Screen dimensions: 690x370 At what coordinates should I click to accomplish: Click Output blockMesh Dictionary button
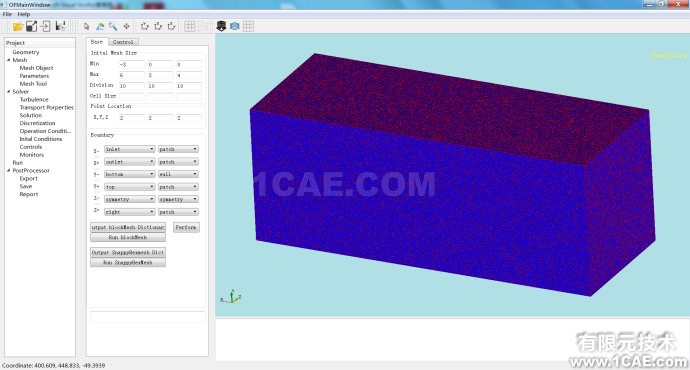(128, 227)
